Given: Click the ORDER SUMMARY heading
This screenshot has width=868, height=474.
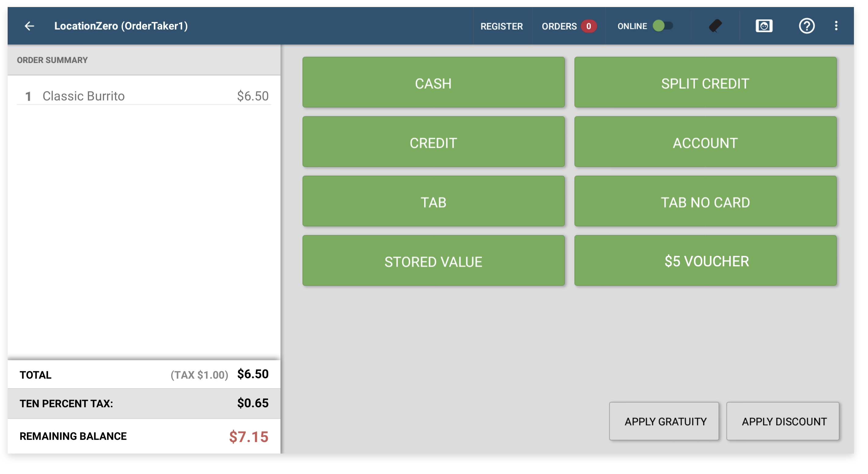Looking at the screenshot, I should click(x=52, y=60).
